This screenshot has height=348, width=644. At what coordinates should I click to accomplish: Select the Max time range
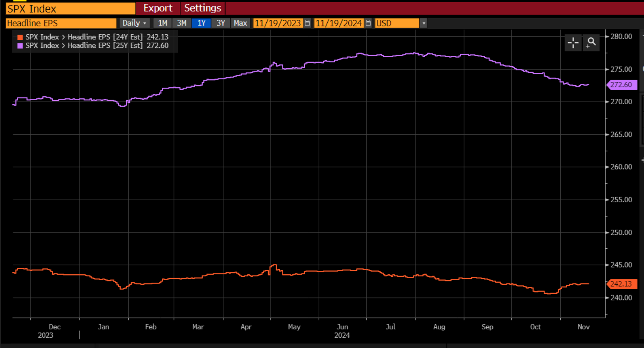point(240,23)
